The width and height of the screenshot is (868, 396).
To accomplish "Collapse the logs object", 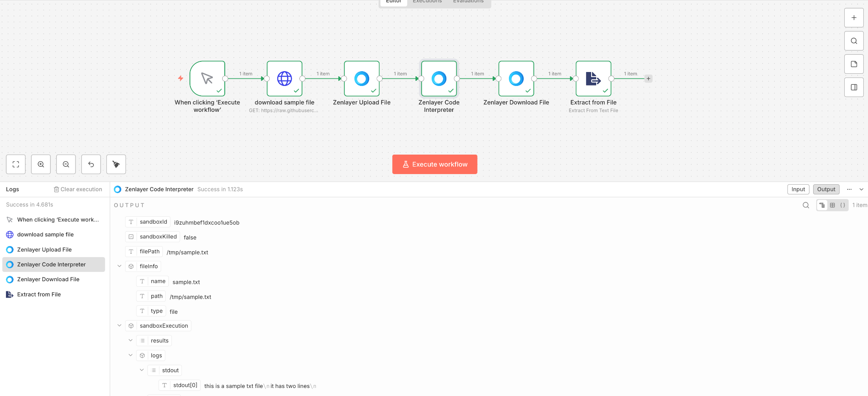I will click(131, 355).
